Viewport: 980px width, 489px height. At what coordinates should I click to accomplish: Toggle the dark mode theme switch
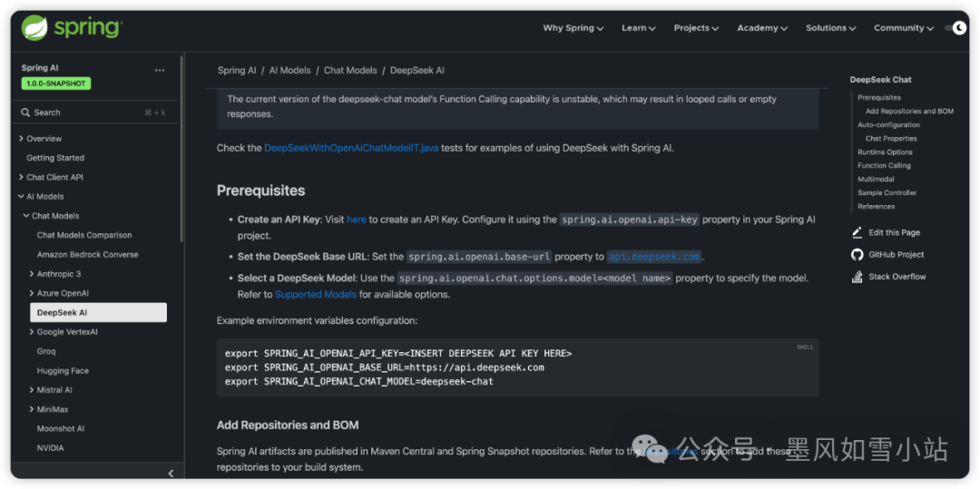pos(955,28)
